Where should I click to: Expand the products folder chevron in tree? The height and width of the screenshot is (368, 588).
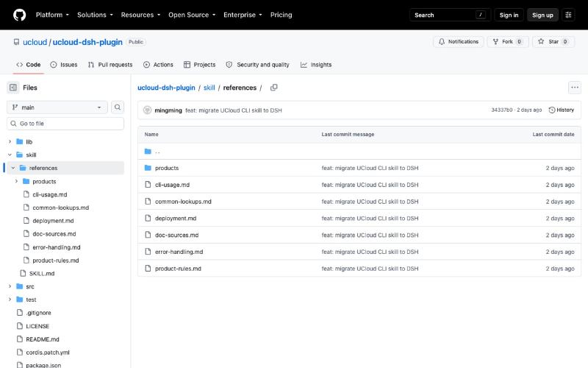[16, 181]
